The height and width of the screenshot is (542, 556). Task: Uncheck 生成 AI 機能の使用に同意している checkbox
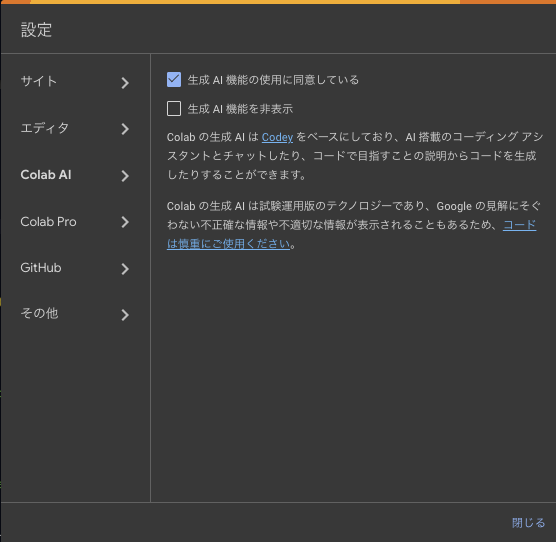tap(174, 79)
